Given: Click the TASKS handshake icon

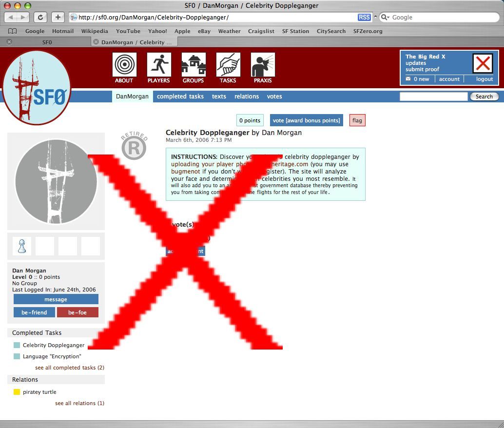Looking at the screenshot, I should pyautogui.click(x=228, y=65).
